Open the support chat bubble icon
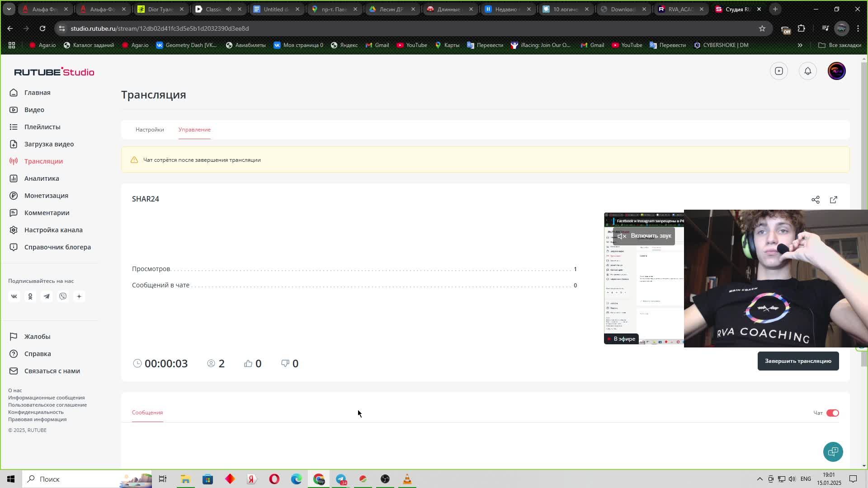Screen dimensions: 868x488 click(833, 451)
